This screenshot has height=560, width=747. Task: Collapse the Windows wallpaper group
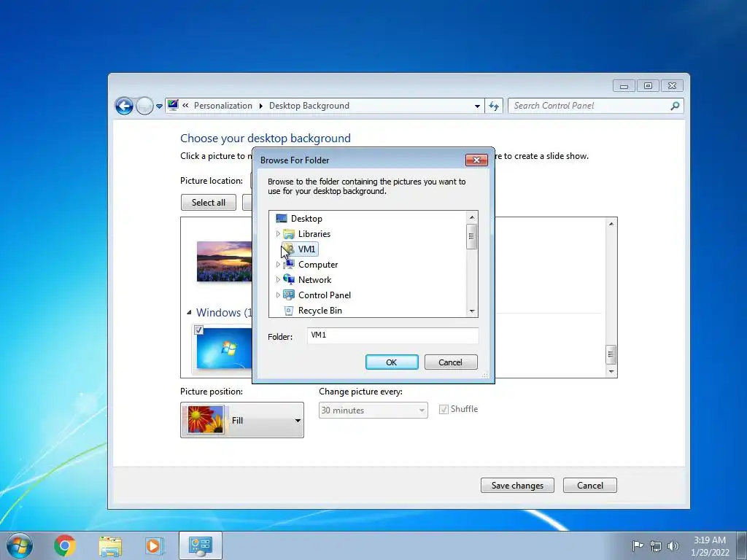coord(189,312)
